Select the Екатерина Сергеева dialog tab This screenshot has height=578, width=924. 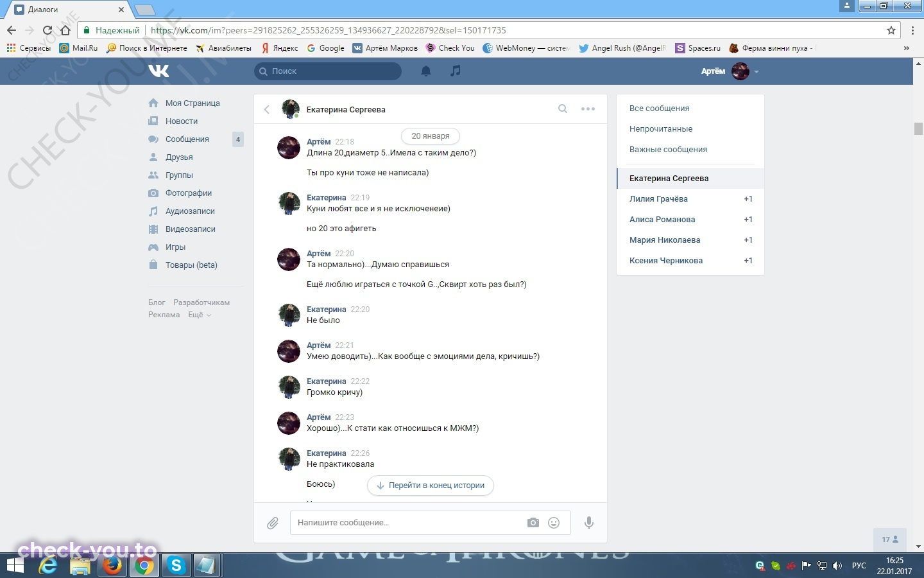pos(690,179)
